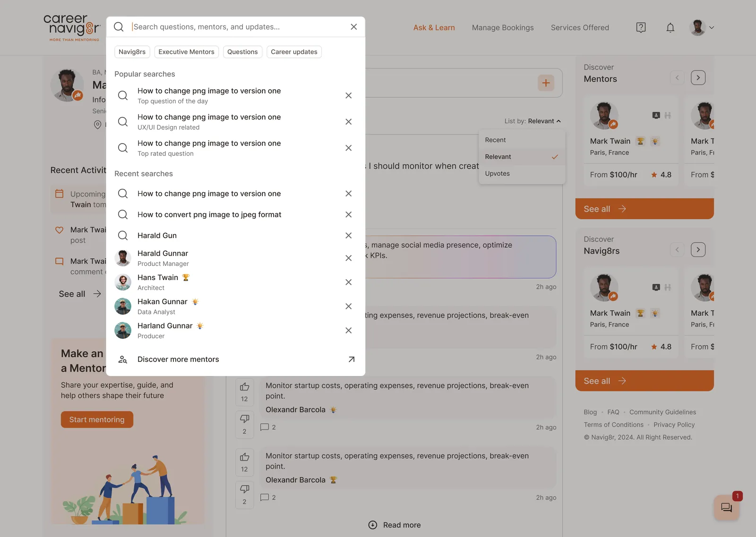Viewport: 756px width, 537px height.
Task: Remove the 'Top question of the day' search entry
Action: tap(348, 95)
